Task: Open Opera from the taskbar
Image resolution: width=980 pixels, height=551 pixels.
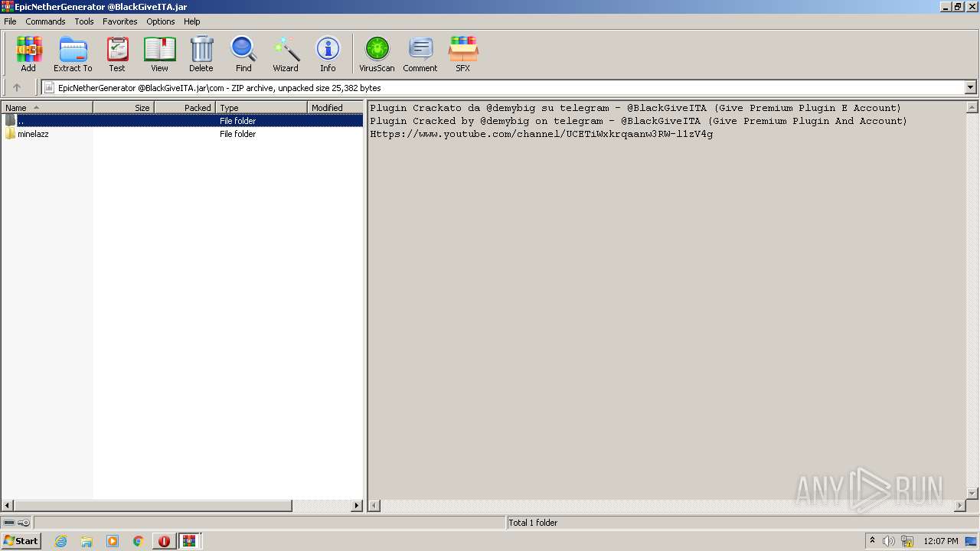Action: tap(164, 541)
